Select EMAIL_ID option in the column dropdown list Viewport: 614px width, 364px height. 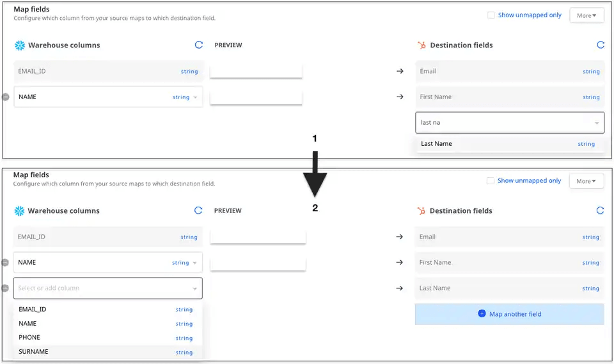coord(33,310)
